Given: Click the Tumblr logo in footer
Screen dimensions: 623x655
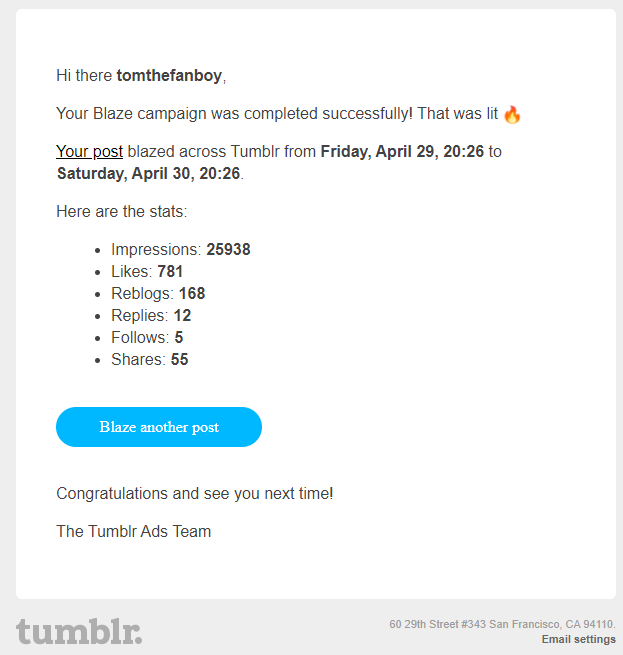Looking at the screenshot, I should 79,632.
